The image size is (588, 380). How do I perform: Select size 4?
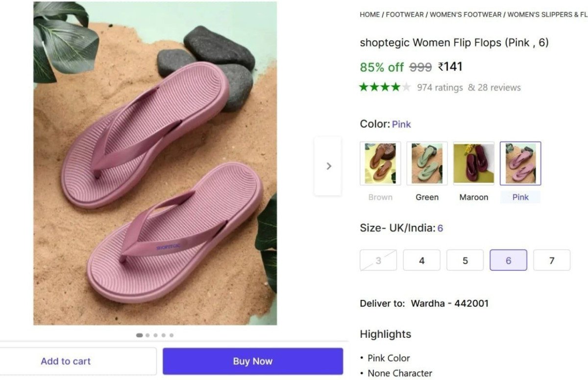coord(421,260)
